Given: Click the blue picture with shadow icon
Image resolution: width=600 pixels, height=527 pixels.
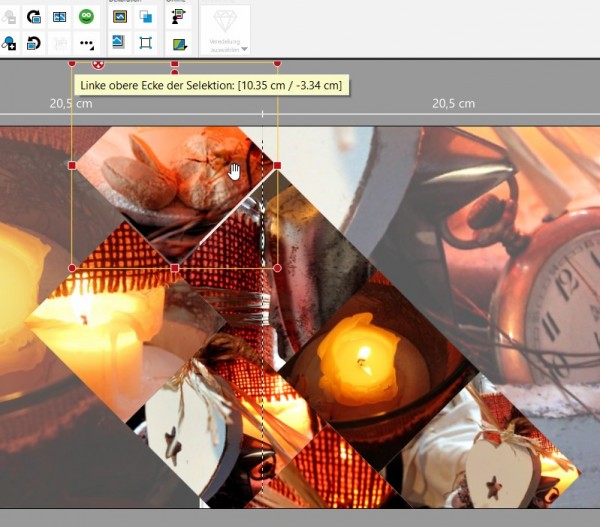Looking at the screenshot, I should click(x=119, y=42).
